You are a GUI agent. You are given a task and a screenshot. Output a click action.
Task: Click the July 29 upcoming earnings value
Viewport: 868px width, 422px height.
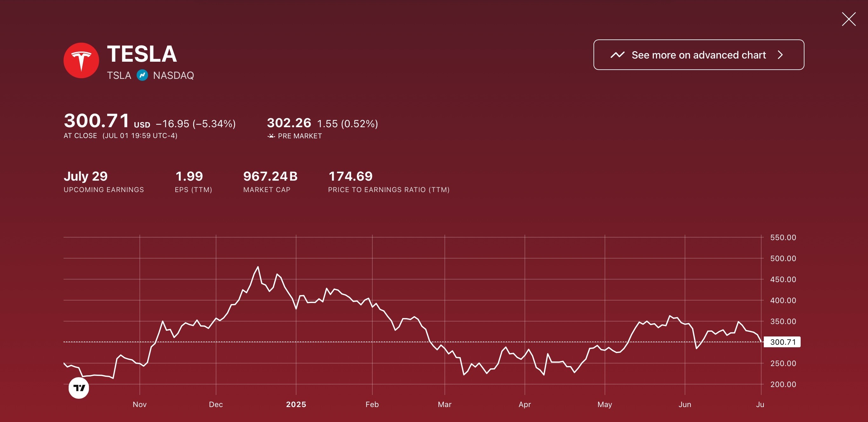[85, 176]
